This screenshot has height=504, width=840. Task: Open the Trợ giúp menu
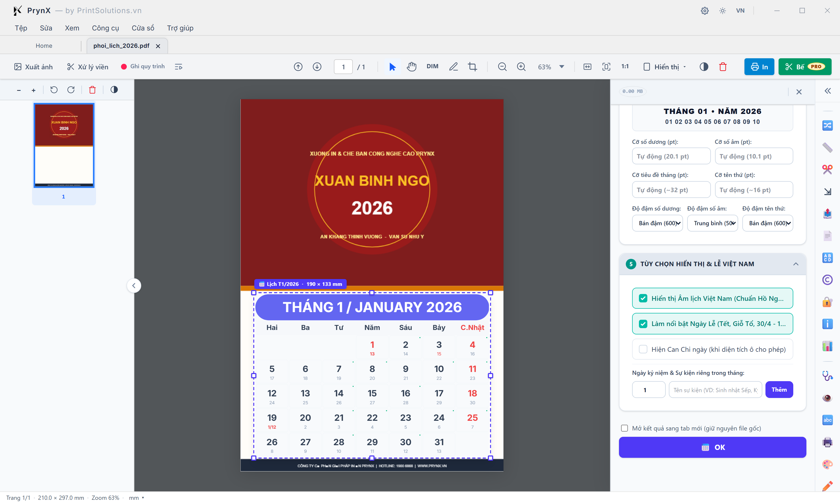point(180,28)
